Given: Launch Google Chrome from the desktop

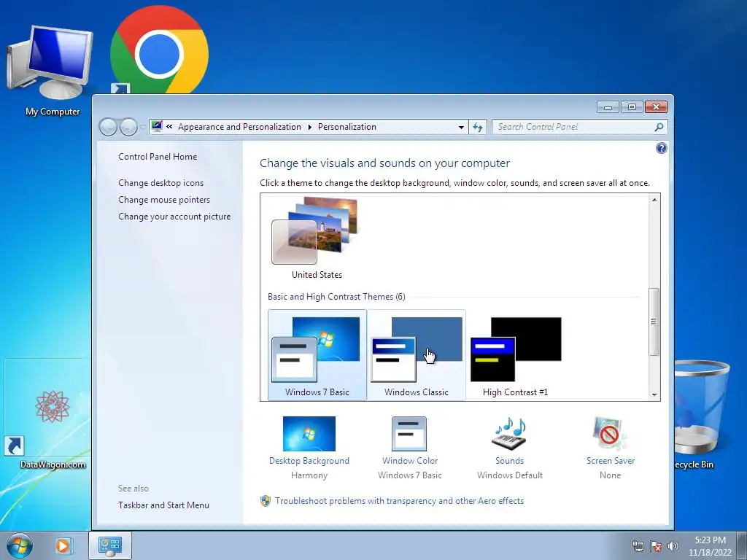Looking at the screenshot, I should 159,50.
